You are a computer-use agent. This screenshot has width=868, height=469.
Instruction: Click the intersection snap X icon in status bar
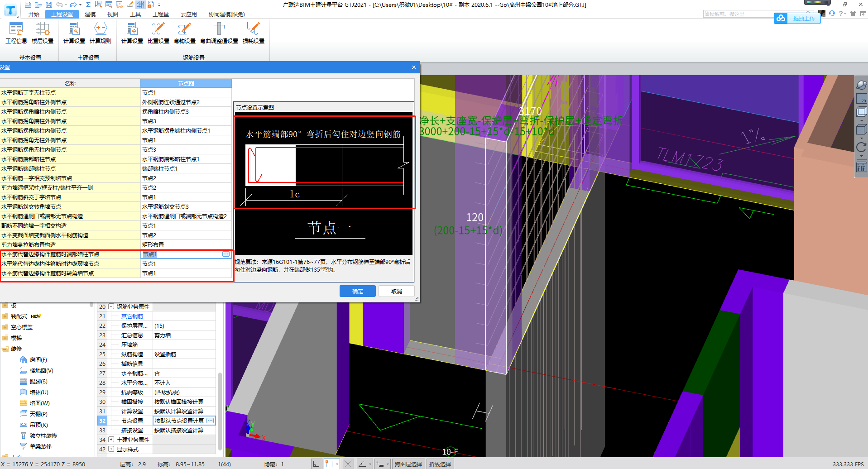pos(347,464)
